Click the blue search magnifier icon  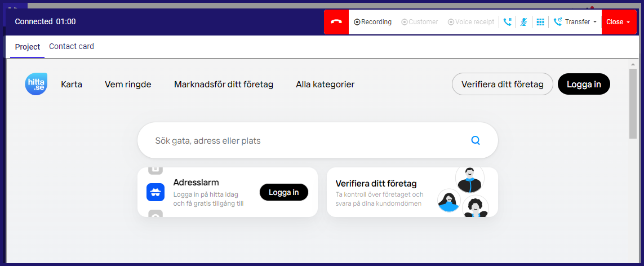click(476, 140)
